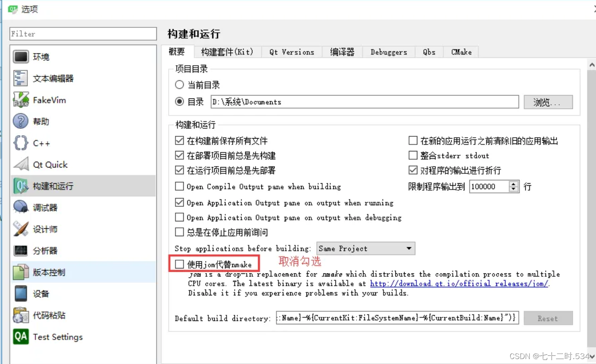Select the C++ settings category
Image resolution: width=596 pixels, height=364 pixels.
tap(41, 143)
